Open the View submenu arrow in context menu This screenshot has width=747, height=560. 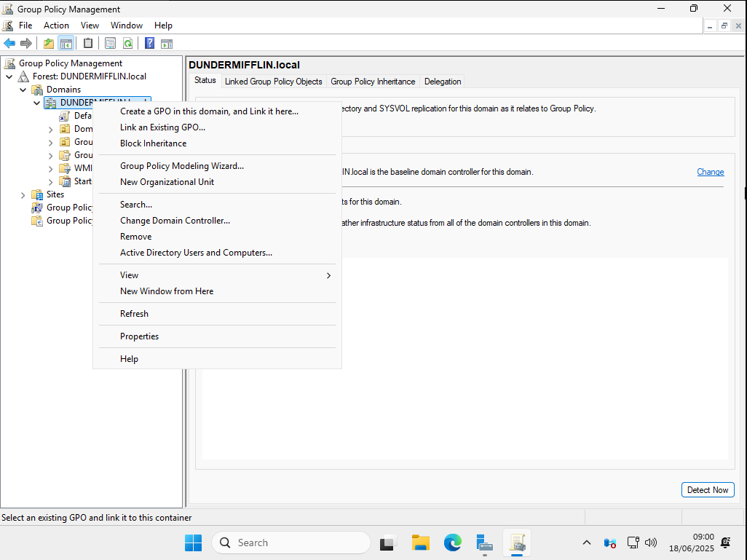tap(328, 275)
